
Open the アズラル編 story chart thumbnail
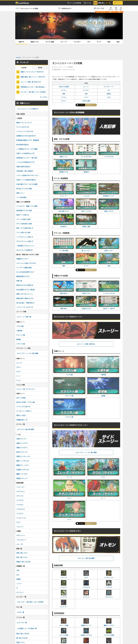click(x=69, y=365)
